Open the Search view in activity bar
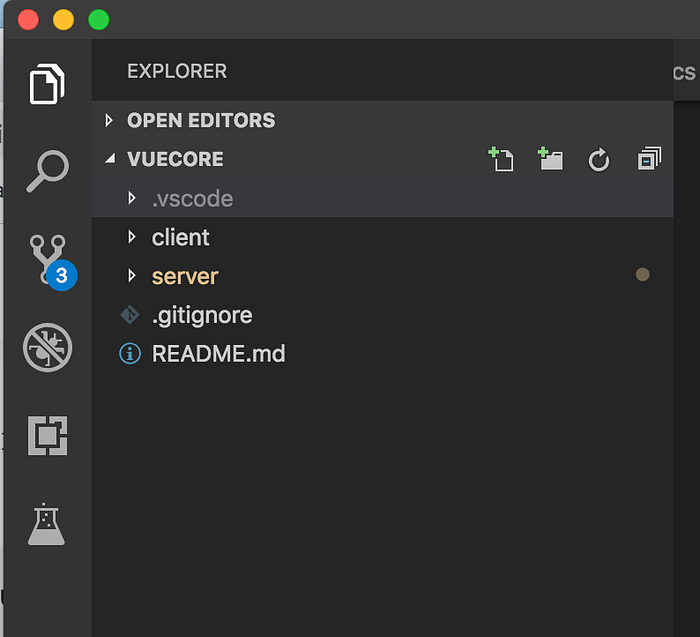The image size is (700, 637). click(x=48, y=171)
